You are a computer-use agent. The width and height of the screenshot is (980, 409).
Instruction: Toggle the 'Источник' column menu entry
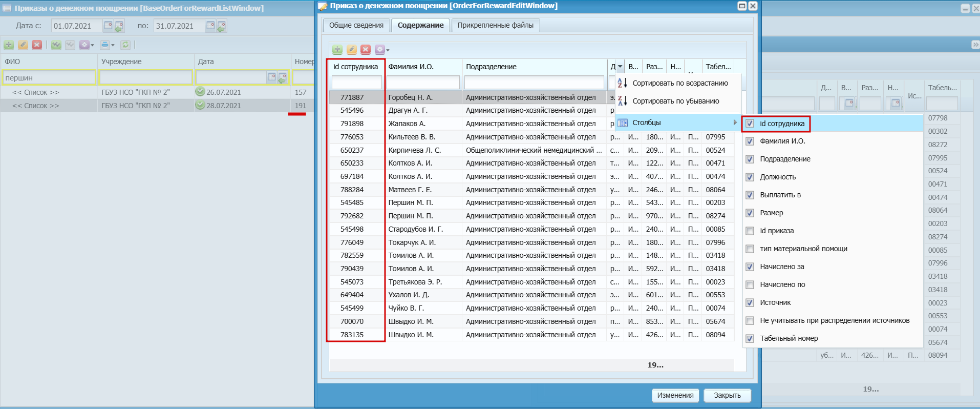coord(833,302)
